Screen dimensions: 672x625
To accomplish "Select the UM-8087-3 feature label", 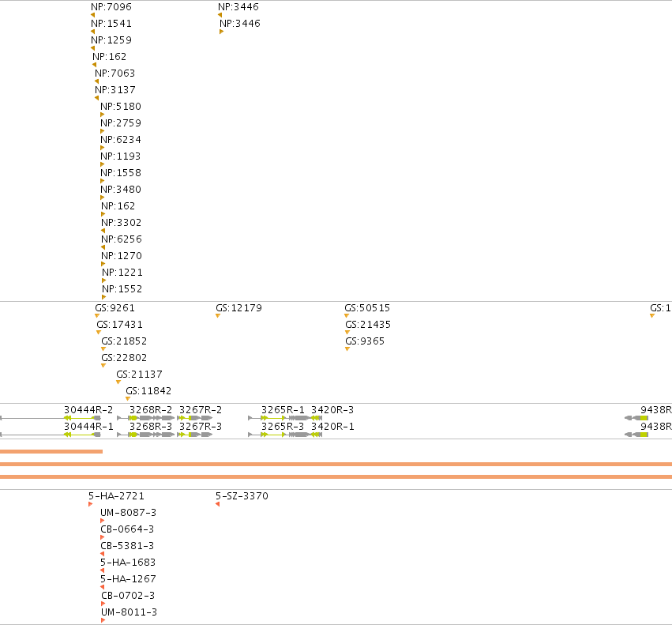I will 129,513.
